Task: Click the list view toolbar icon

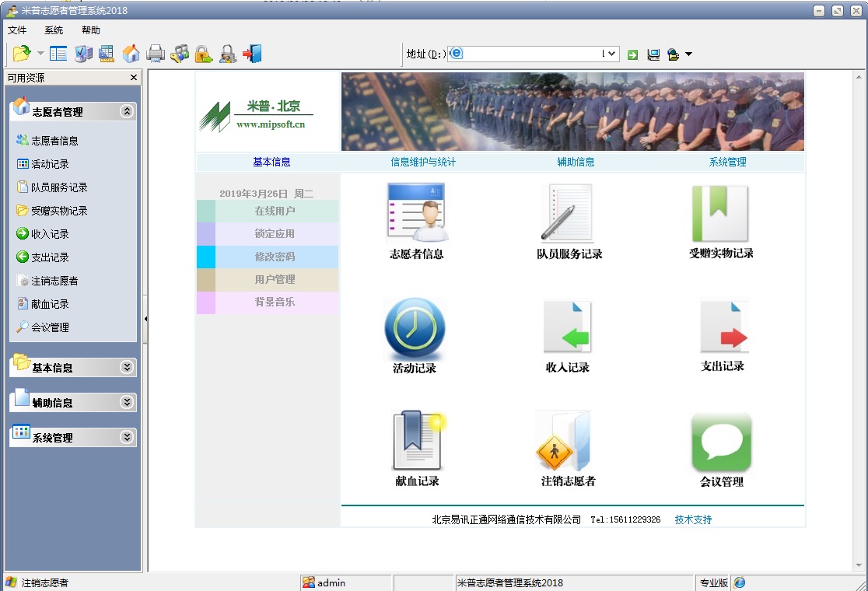Action: tap(58, 54)
